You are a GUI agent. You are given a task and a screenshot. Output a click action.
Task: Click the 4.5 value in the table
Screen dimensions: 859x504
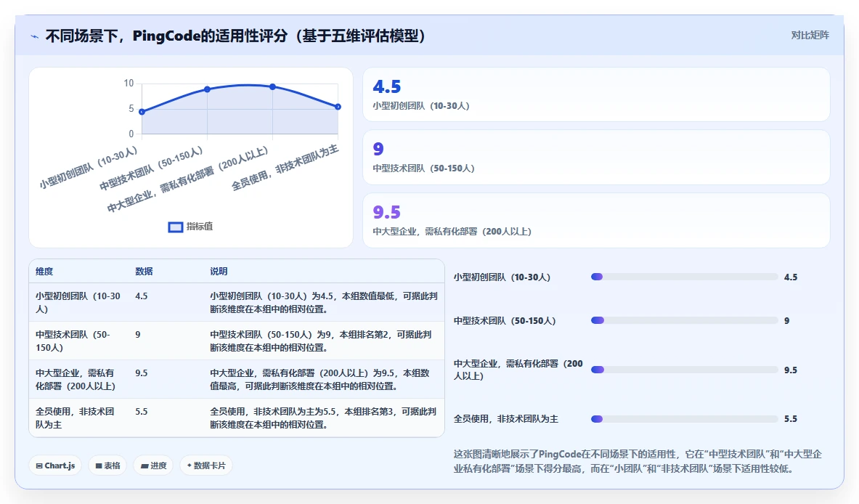click(142, 296)
